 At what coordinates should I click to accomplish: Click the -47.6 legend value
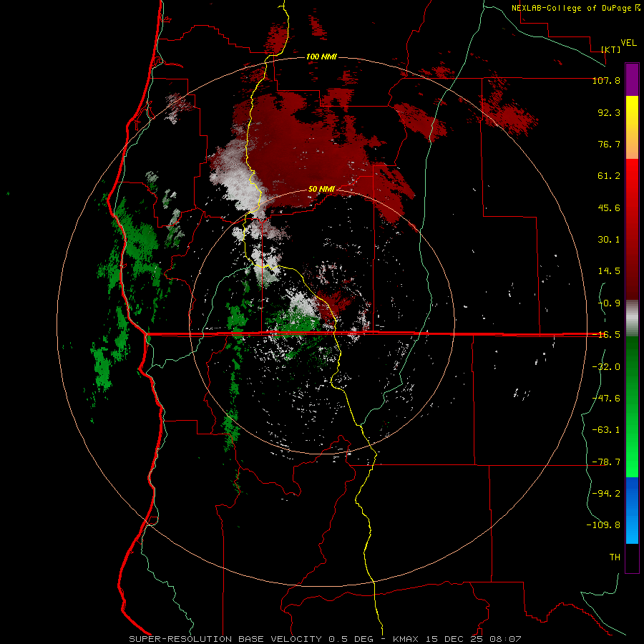[x=606, y=399]
